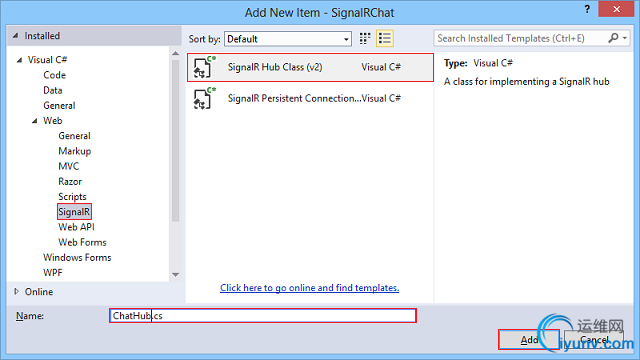Select the SignalR category in tree

pyautogui.click(x=74, y=212)
